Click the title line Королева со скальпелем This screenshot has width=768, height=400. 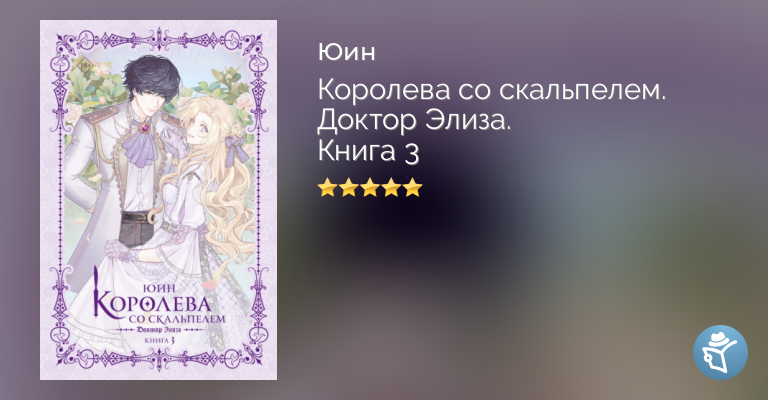492,91
